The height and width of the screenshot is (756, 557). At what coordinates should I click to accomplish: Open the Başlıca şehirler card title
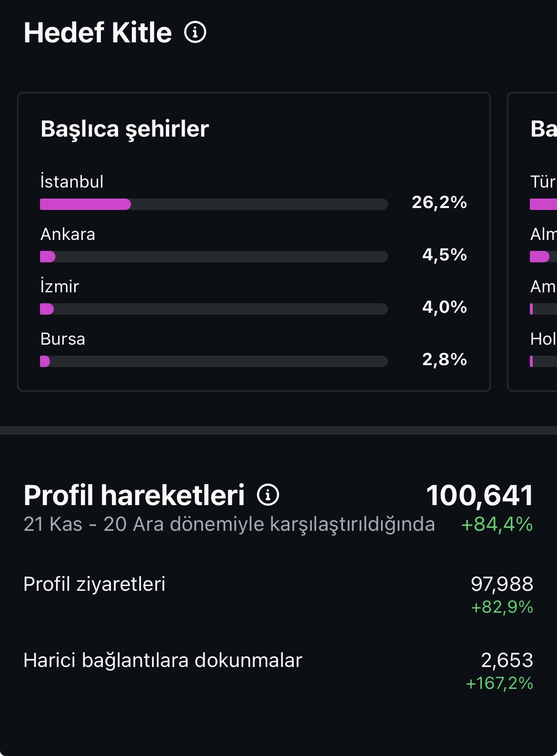click(x=125, y=129)
